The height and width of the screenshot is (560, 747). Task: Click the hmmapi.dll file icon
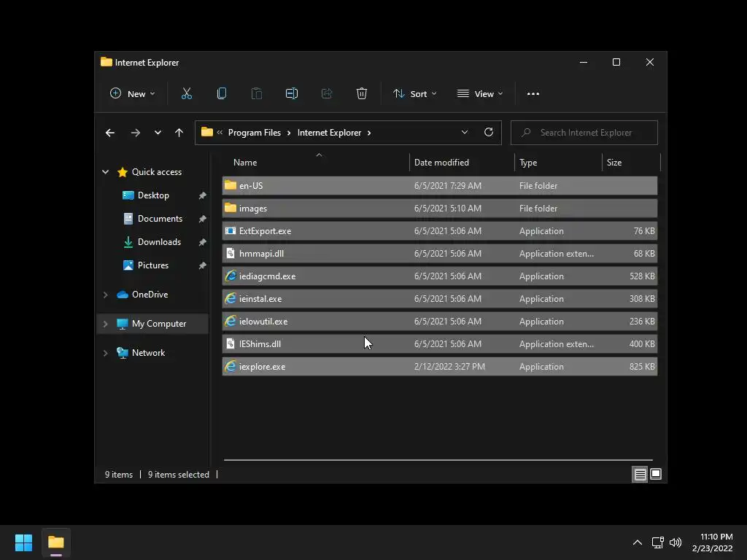(231, 253)
